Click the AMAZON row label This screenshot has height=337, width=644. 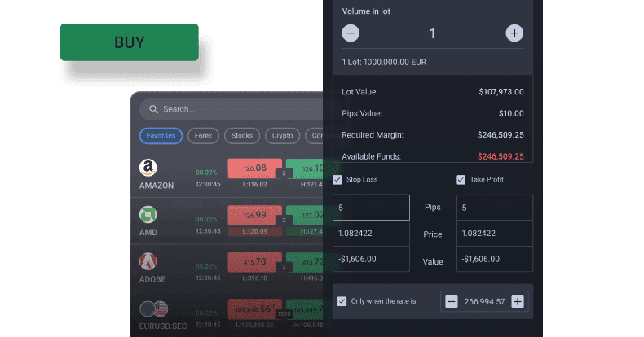pos(157,186)
